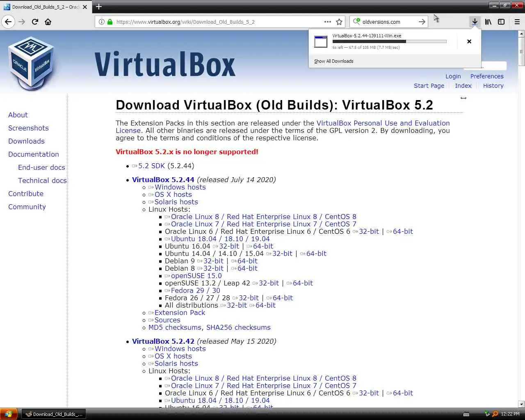Click the keyboard icon in system tray

(466, 414)
